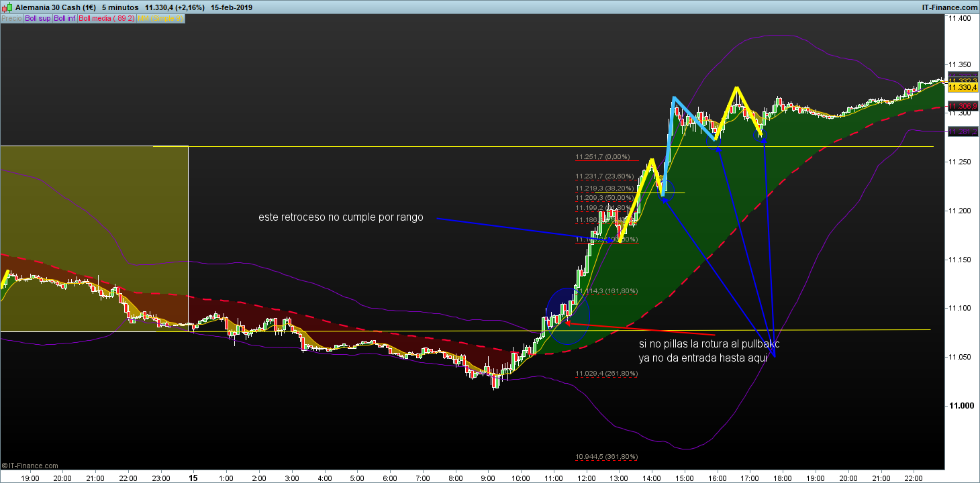Click the 11.150 price axis label

click(960, 260)
